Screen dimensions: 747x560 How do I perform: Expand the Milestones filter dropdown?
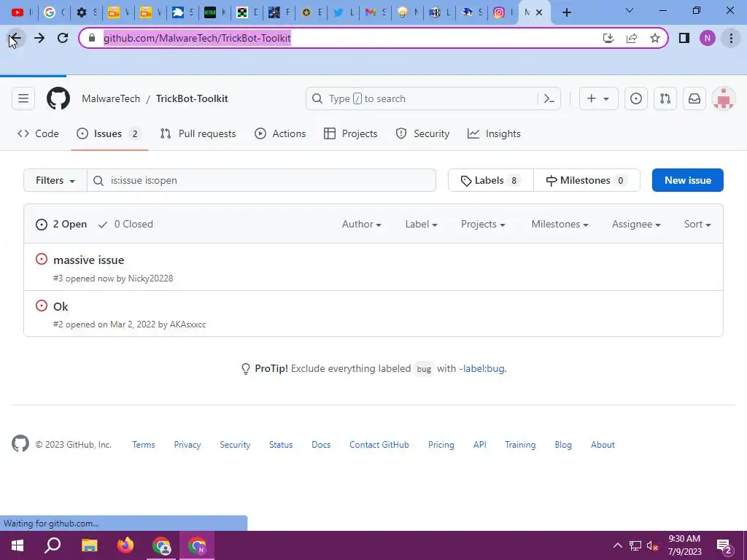[x=560, y=225]
